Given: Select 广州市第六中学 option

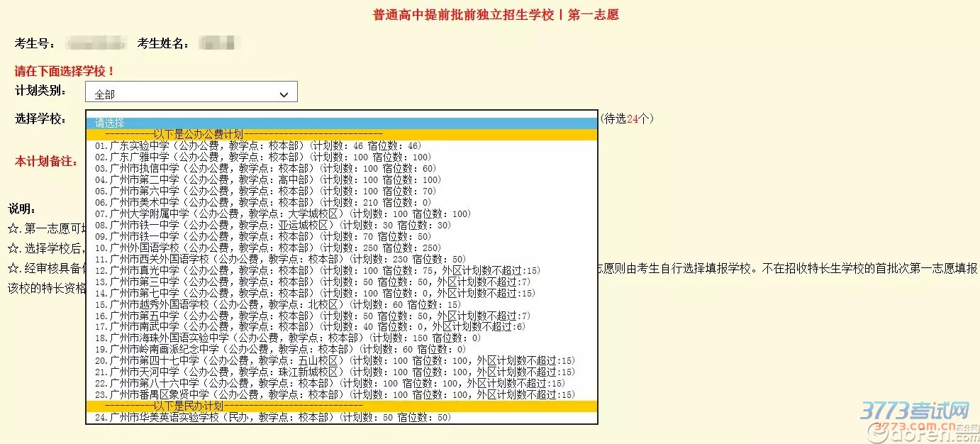Looking at the screenshot, I should pyautogui.click(x=213, y=191).
